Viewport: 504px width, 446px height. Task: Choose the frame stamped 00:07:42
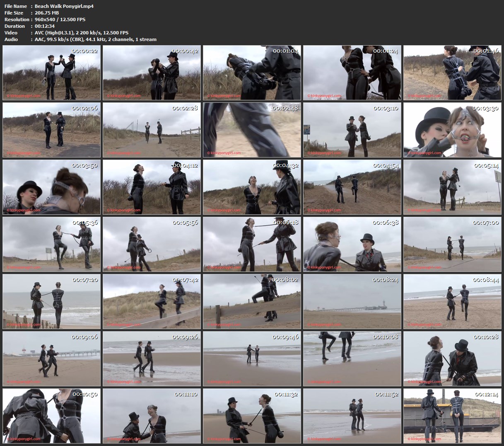[x=152, y=301]
